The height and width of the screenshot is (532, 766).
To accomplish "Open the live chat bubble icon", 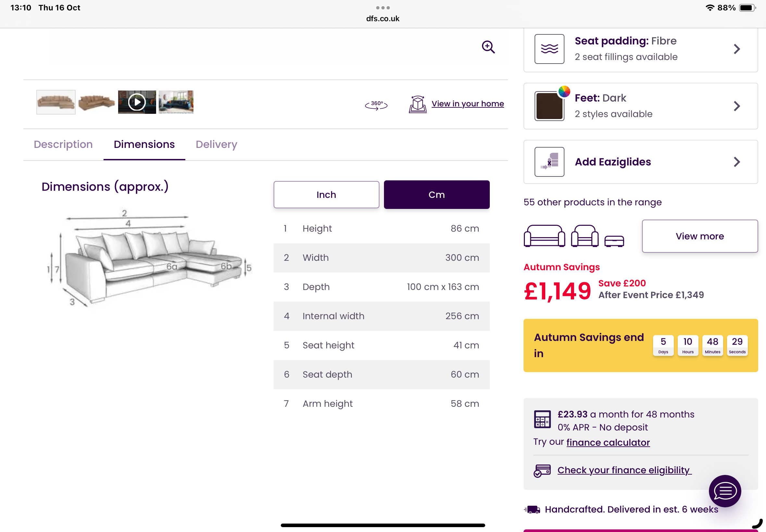I will (725, 491).
